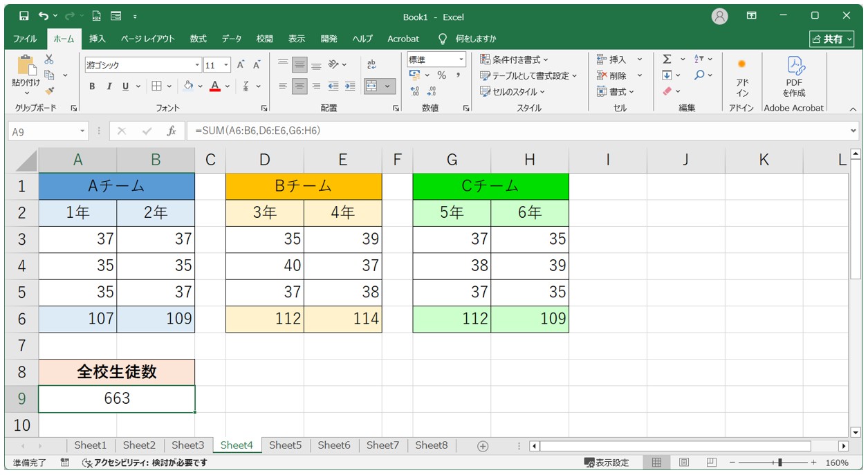Switch to Page Layout view in status bar

coord(683,463)
